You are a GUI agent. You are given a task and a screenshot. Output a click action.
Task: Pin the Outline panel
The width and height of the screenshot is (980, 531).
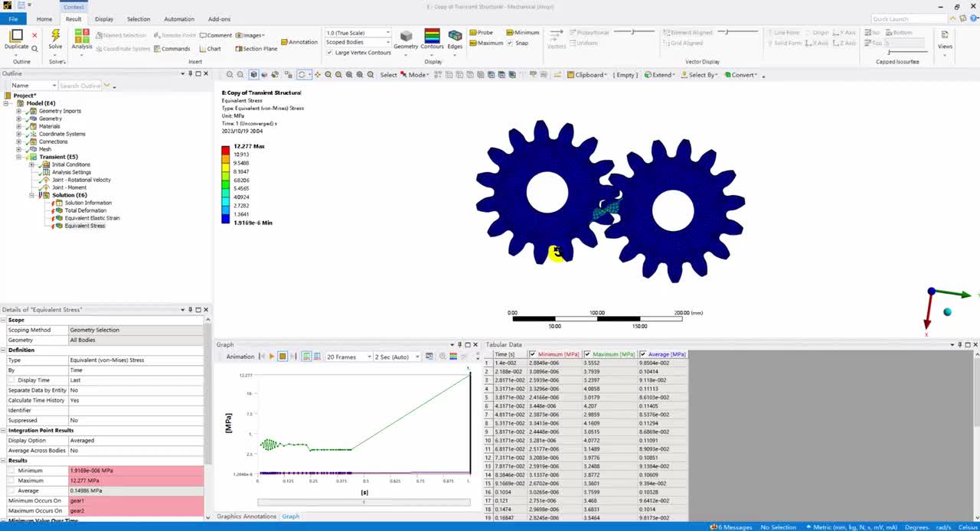point(190,73)
